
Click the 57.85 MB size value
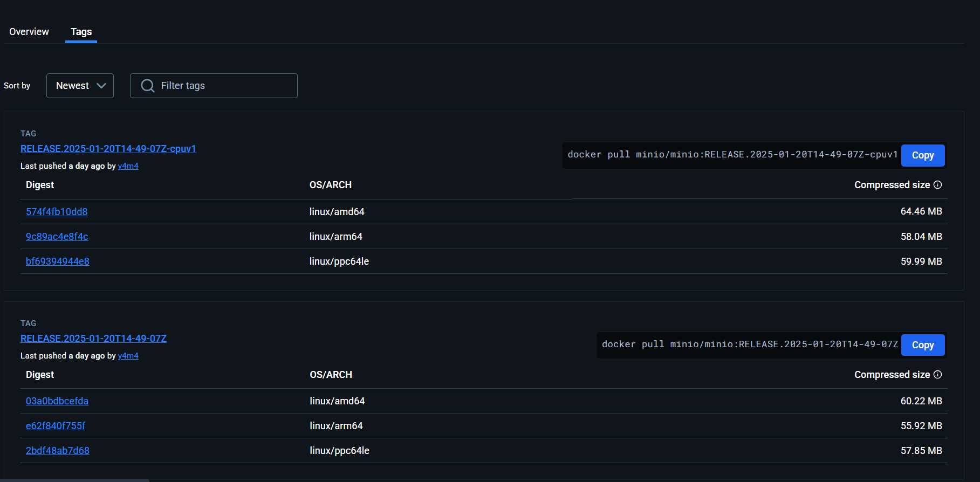[921, 451]
